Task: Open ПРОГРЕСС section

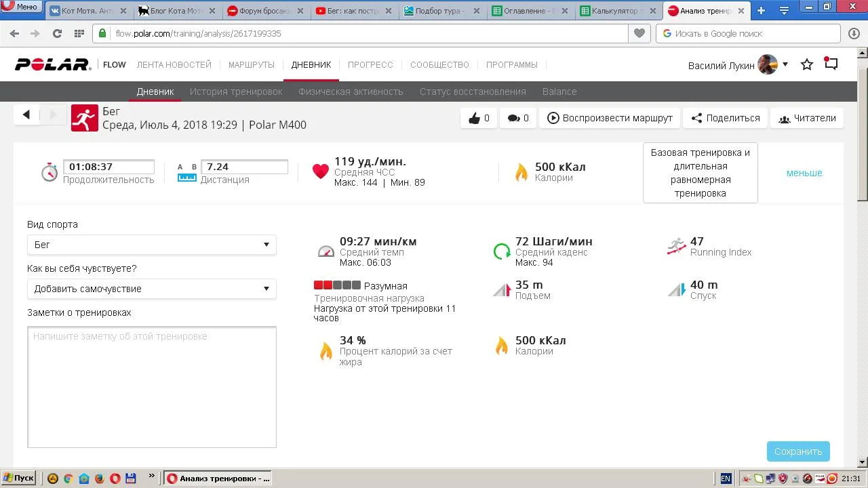Action: 370,64
